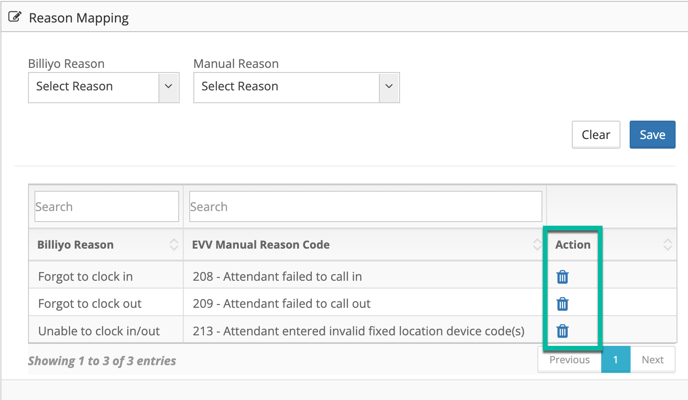Open the Manual Reason dropdown
The height and width of the screenshot is (400, 688).
296,87
